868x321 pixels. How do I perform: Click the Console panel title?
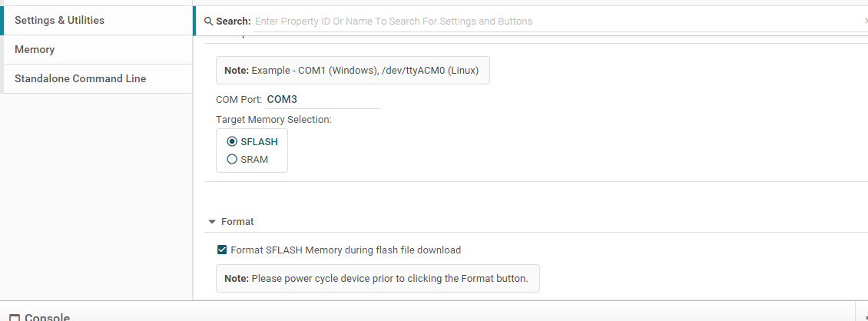[x=48, y=317]
